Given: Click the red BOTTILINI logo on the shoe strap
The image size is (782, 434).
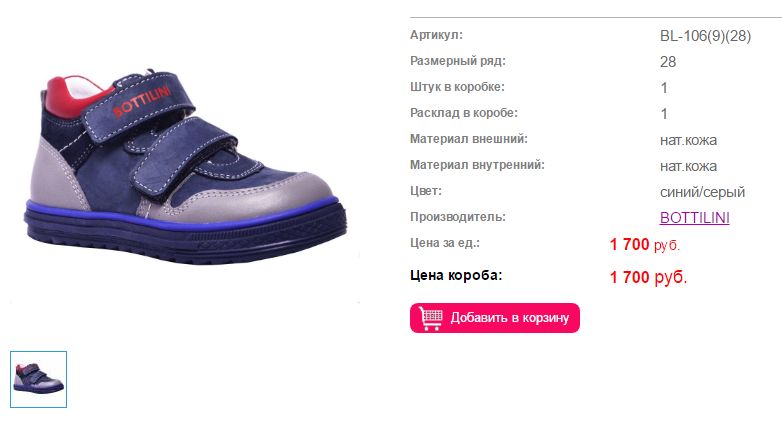Looking at the screenshot, I should pos(142,101).
